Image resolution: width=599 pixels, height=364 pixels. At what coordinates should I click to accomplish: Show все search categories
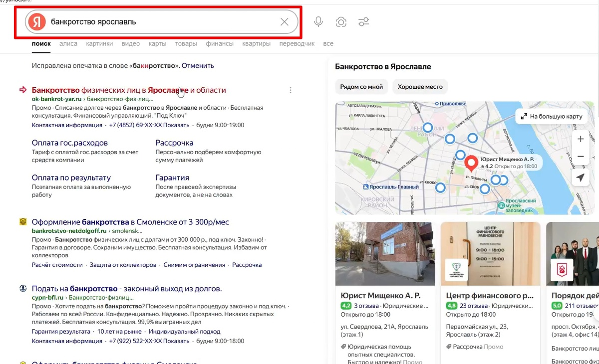click(x=328, y=44)
